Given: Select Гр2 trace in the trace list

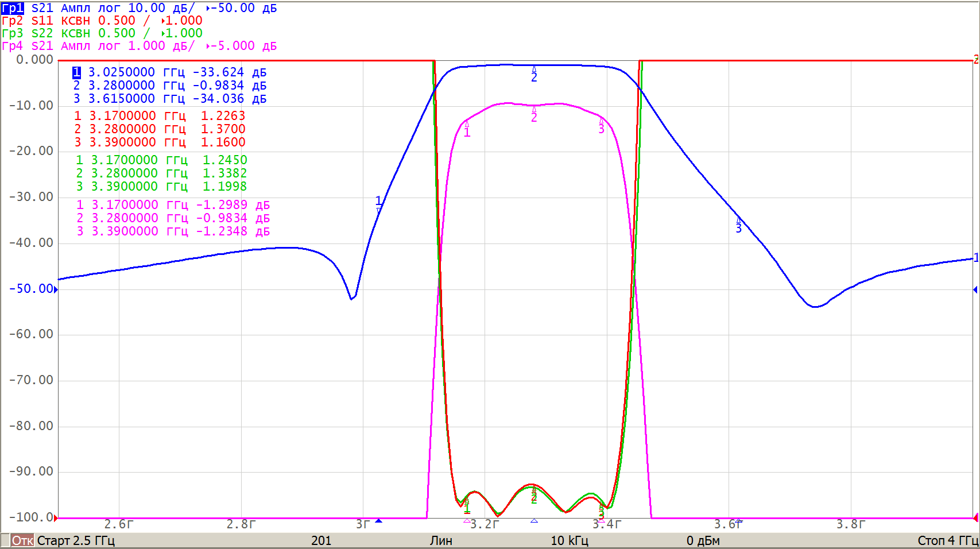Looking at the screenshot, I should click(13, 21).
